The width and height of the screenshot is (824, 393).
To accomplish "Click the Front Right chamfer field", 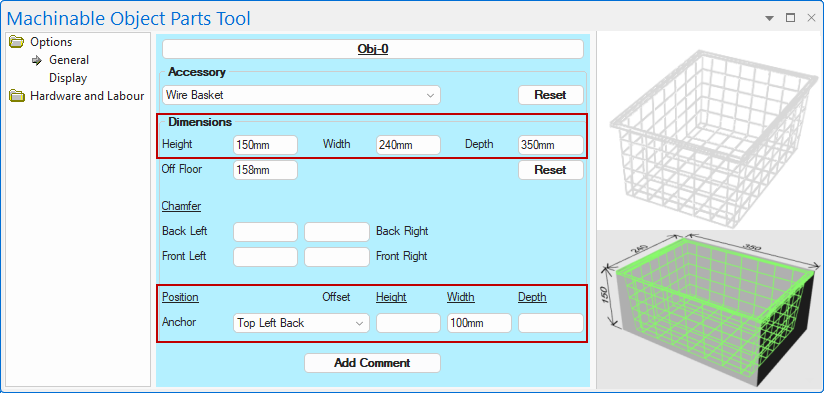I will pyautogui.click(x=337, y=257).
